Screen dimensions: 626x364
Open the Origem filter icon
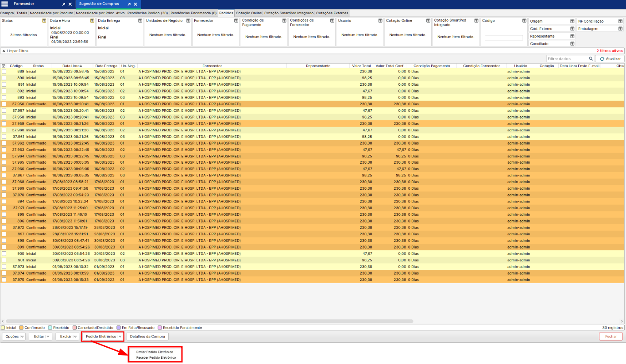pos(572,21)
